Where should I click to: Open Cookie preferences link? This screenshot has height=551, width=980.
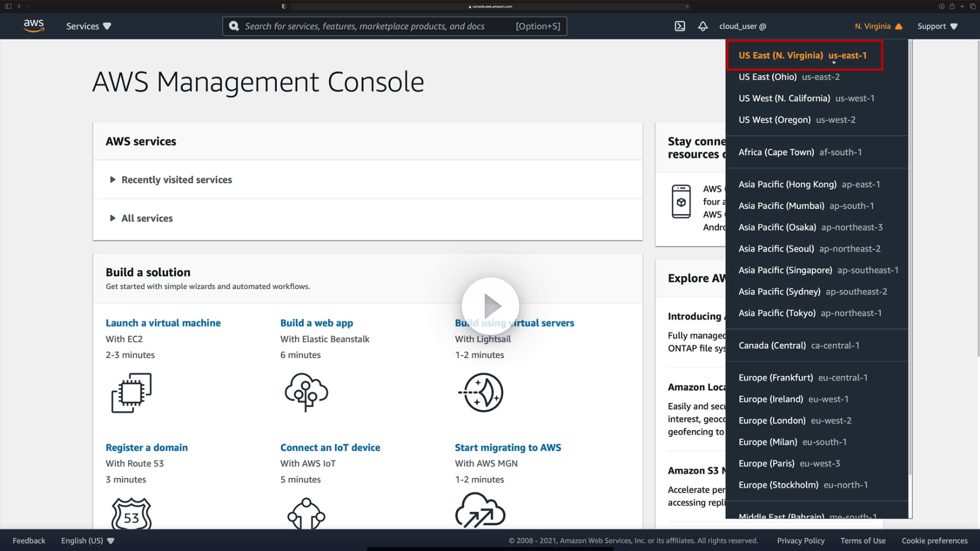(x=935, y=540)
